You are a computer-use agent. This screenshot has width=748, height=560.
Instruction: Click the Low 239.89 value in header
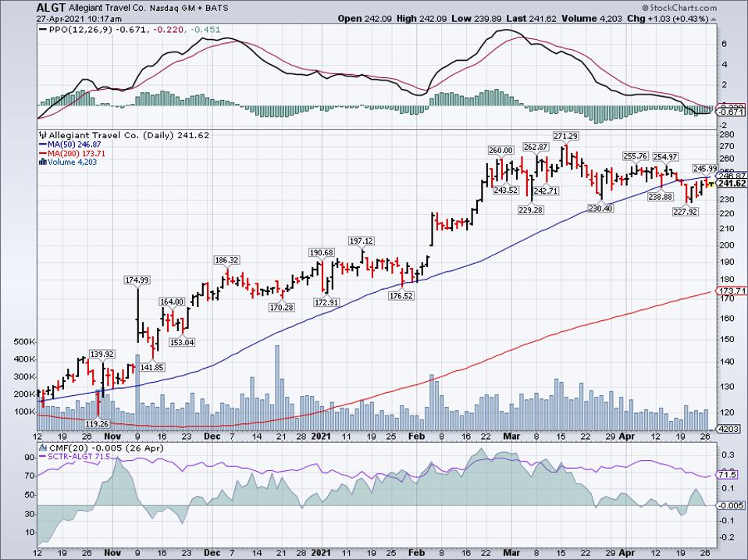coord(476,19)
